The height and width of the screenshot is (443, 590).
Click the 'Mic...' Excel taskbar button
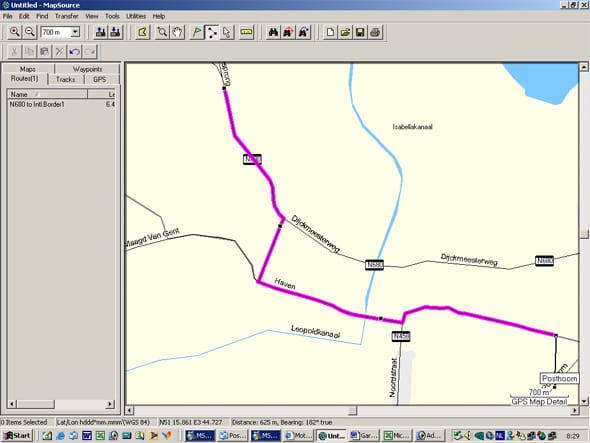coord(397,436)
